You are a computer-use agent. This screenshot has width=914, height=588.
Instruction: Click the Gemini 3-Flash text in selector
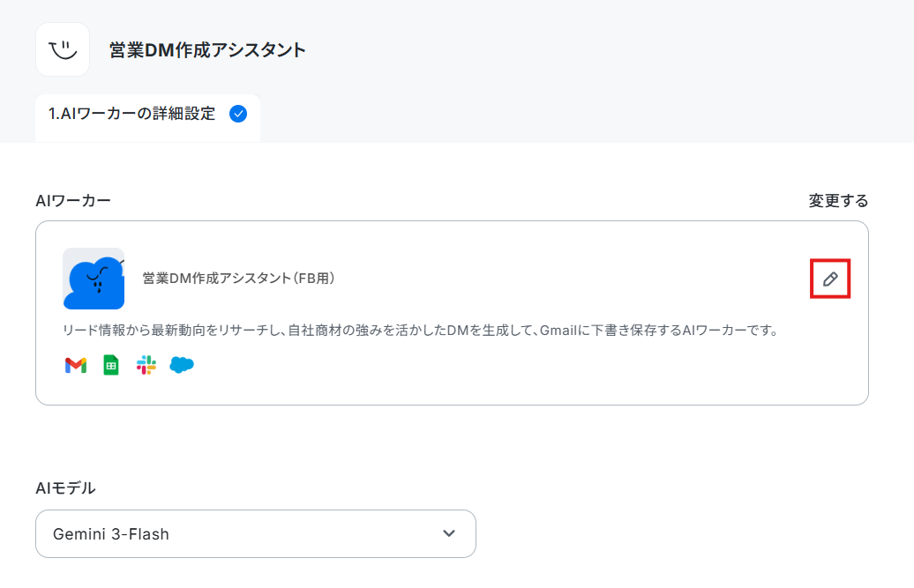111,534
